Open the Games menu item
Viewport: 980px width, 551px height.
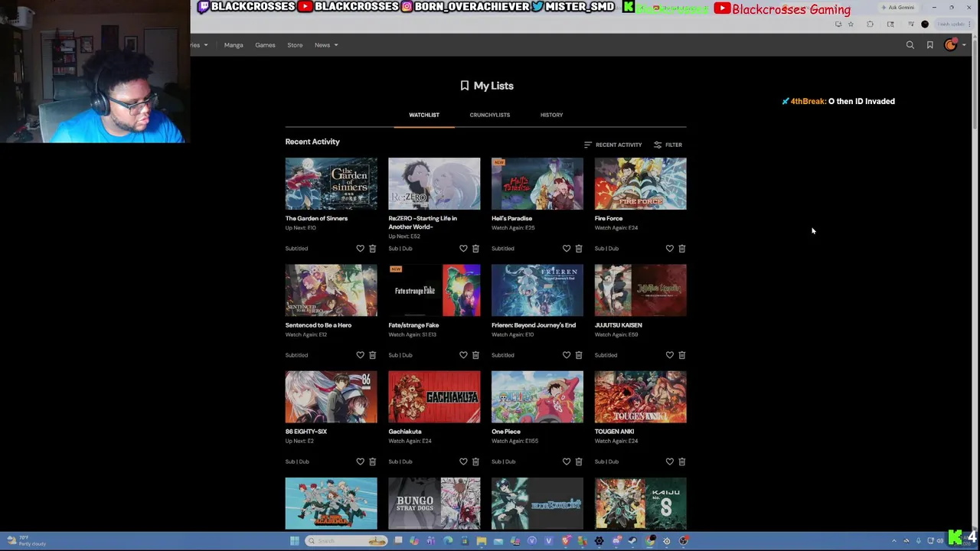tap(265, 45)
